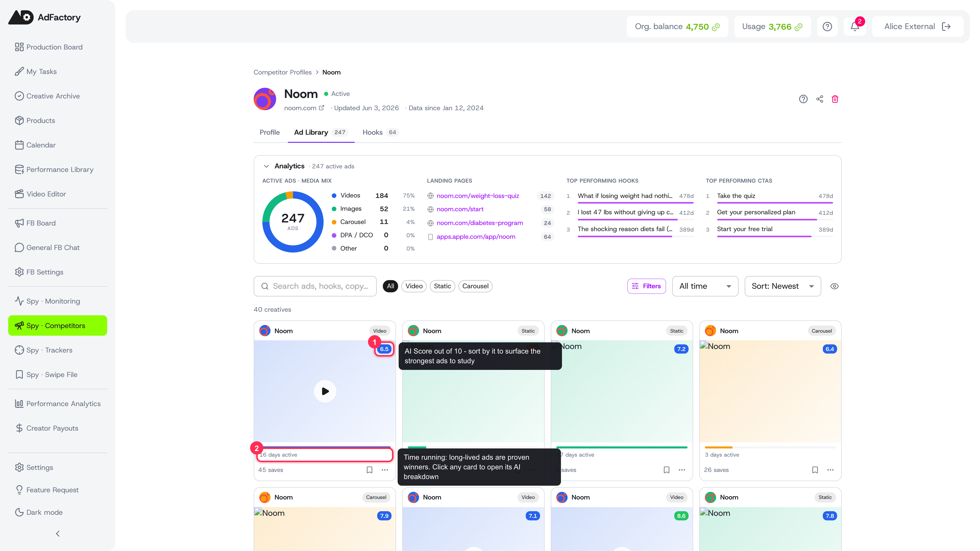The width and height of the screenshot is (980, 551).
Task: Collapse the sidebar with the chevron arrow
Action: pos(57,534)
